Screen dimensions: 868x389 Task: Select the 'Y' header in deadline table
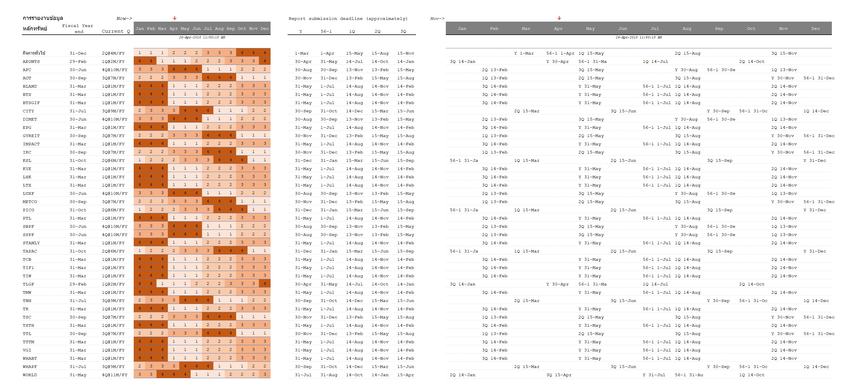point(300,31)
